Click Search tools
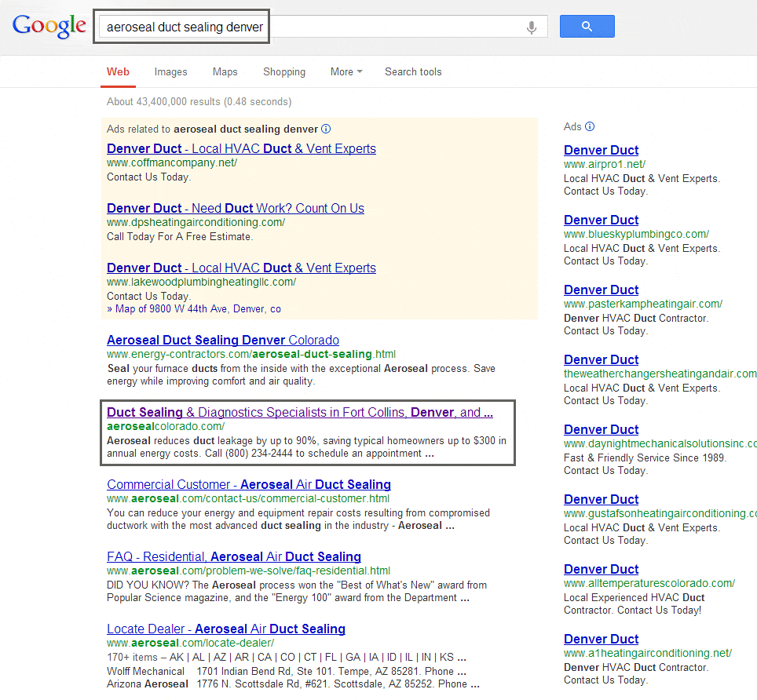The height and width of the screenshot is (700, 757). click(x=413, y=71)
